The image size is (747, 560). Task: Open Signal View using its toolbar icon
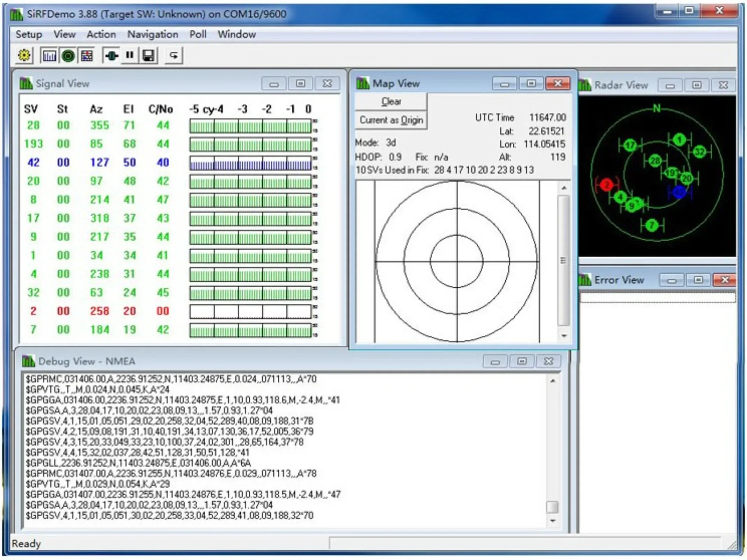click(x=50, y=55)
